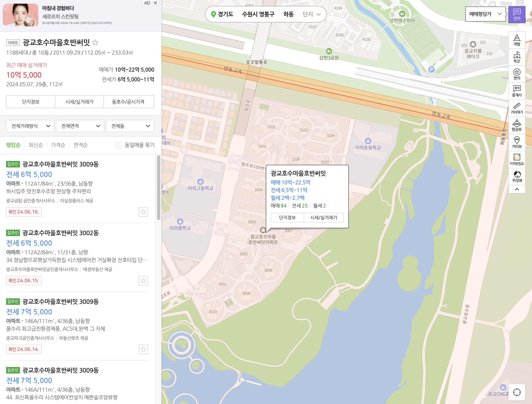532x404 pixels.
Task: Show the 학군 school district overlay
Action: coord(517,57)
